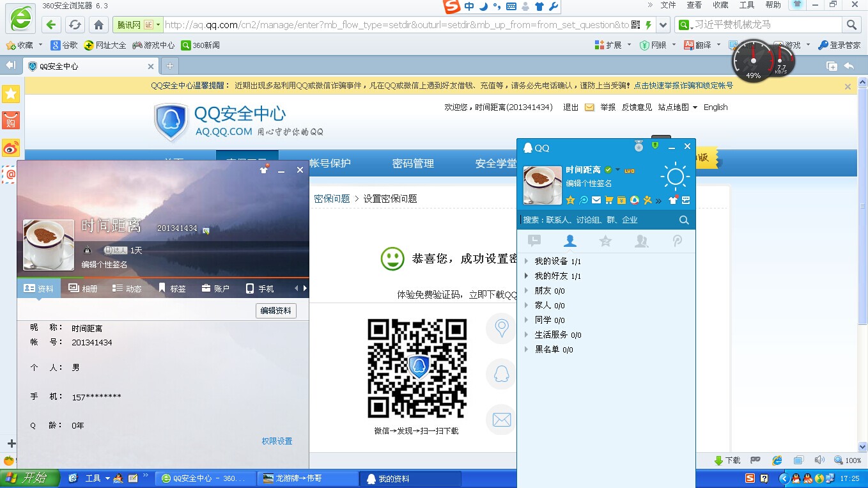The height and width of the screenshot is (488, 868).
Task: Click the 密保问题 breadcrumb link
Action: pyautogui.click(x=332, y=199)
